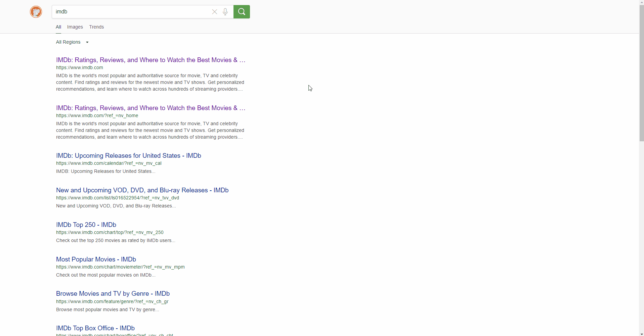Start voice search with the microphone icon
644x336 pixels.
pyautogui.click(x=225, y=12)
